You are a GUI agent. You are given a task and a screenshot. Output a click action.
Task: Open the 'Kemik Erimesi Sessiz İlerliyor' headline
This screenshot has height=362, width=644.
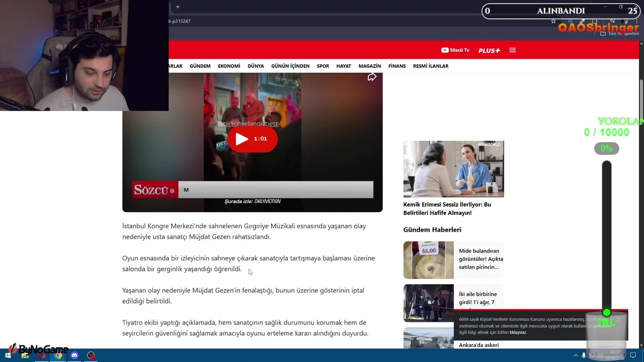(x=447, y=209)
